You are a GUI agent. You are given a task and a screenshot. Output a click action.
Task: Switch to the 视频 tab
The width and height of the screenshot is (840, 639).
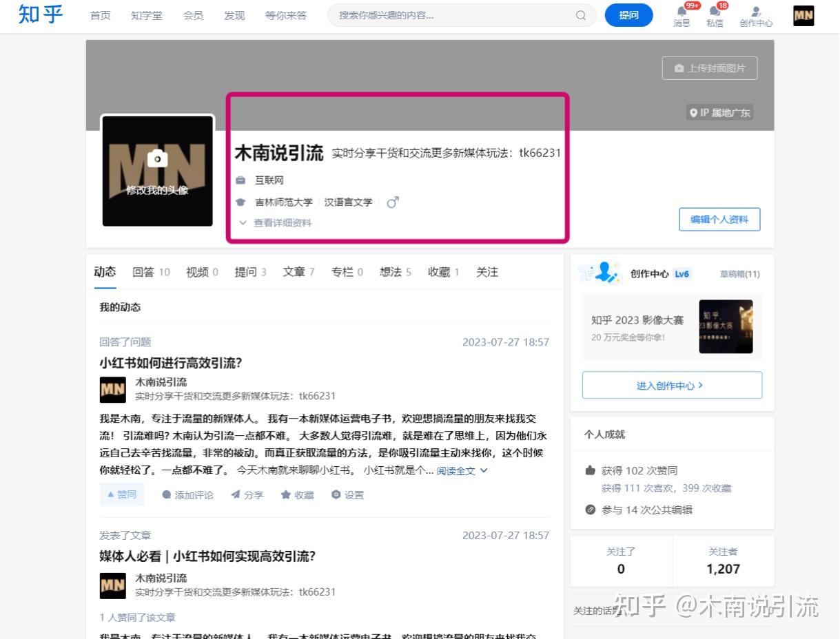pyautogui.click(x=202, y=273)
